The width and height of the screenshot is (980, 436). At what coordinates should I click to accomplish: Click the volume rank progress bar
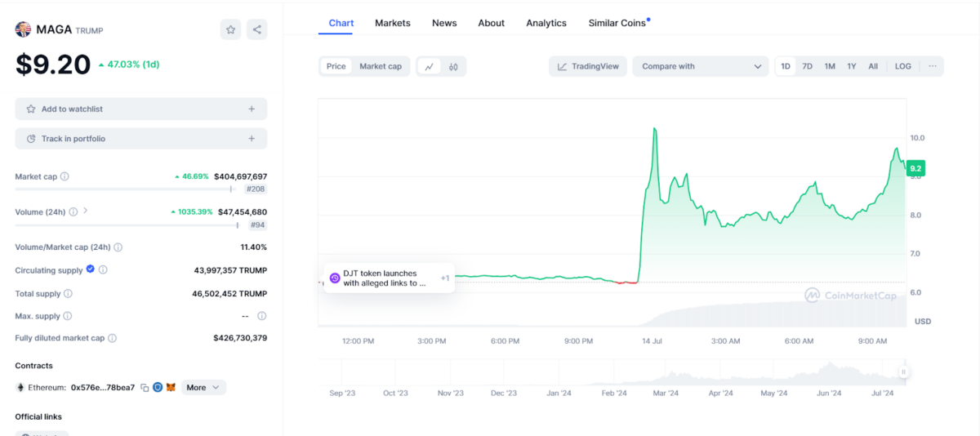[x=129, y=225]
